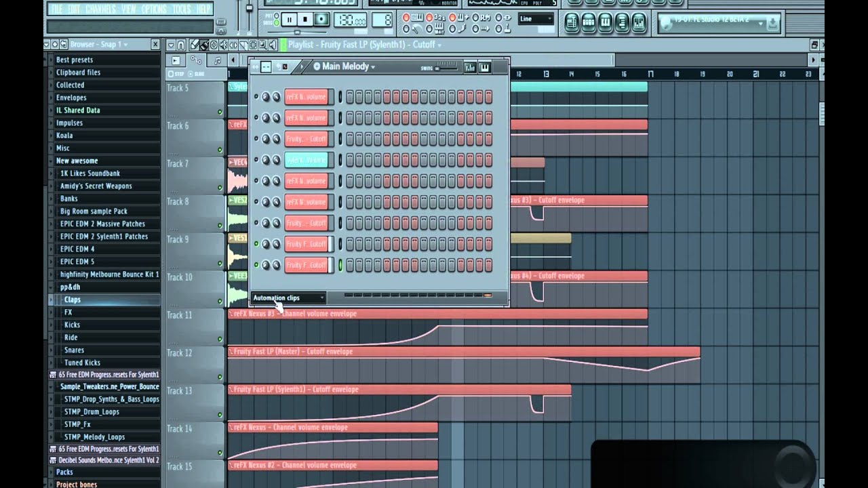Image resolution: width=868 pixels, height=488 pixels.
Task: Click the Playback speaker tool in playlist toolbar
Action: click(x=273, y=45)
